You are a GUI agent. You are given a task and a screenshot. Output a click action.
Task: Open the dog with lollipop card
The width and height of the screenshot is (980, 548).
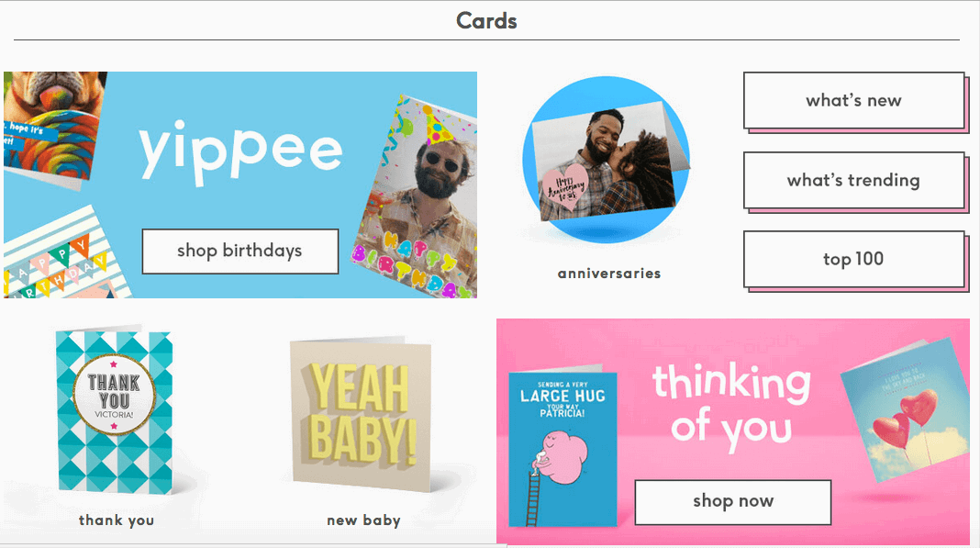click(x=53, y=129)
